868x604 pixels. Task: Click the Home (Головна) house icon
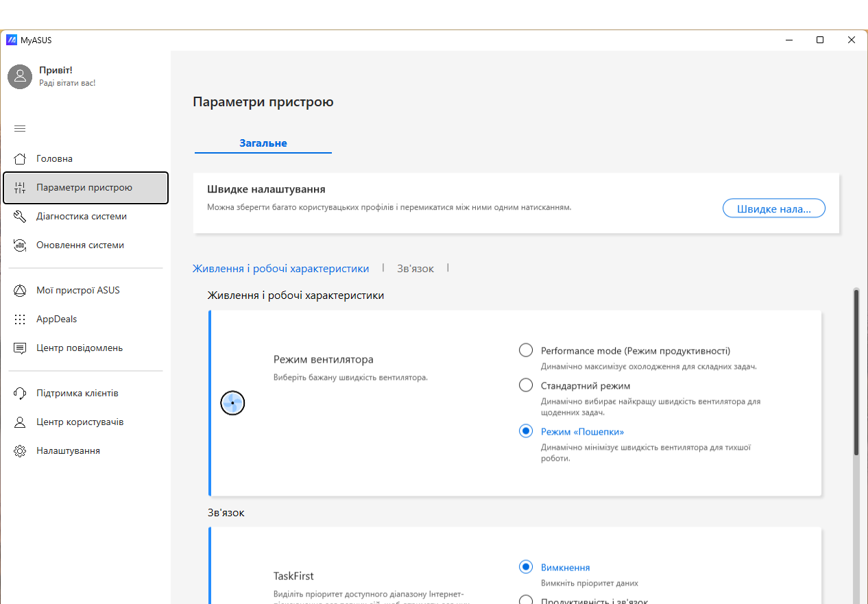pos(20,159)
